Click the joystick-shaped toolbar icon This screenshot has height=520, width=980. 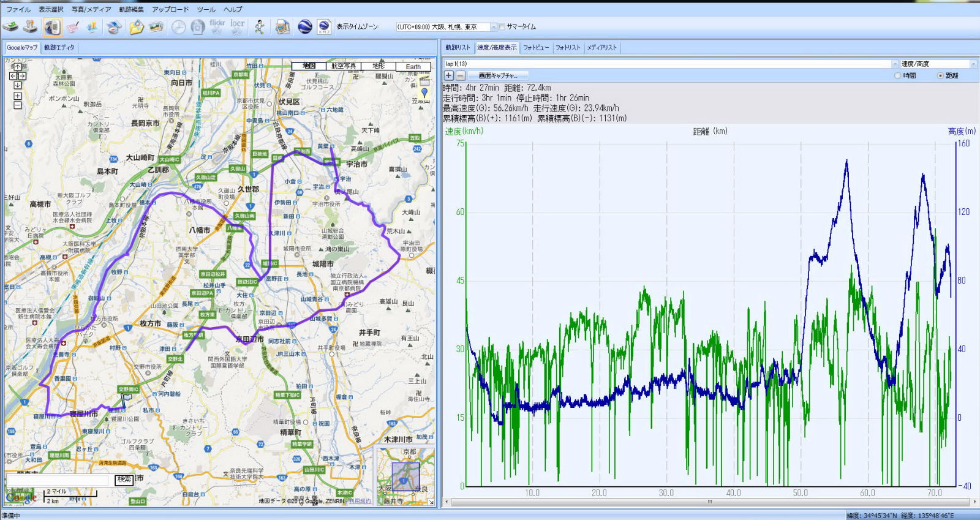click(x=30, y=26)
